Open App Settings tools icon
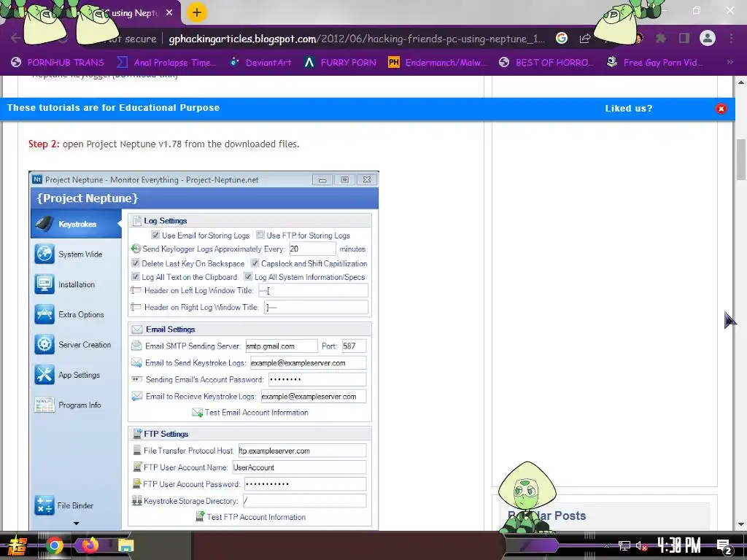Screen dimensions: 747x560 [x=44, y=375]
